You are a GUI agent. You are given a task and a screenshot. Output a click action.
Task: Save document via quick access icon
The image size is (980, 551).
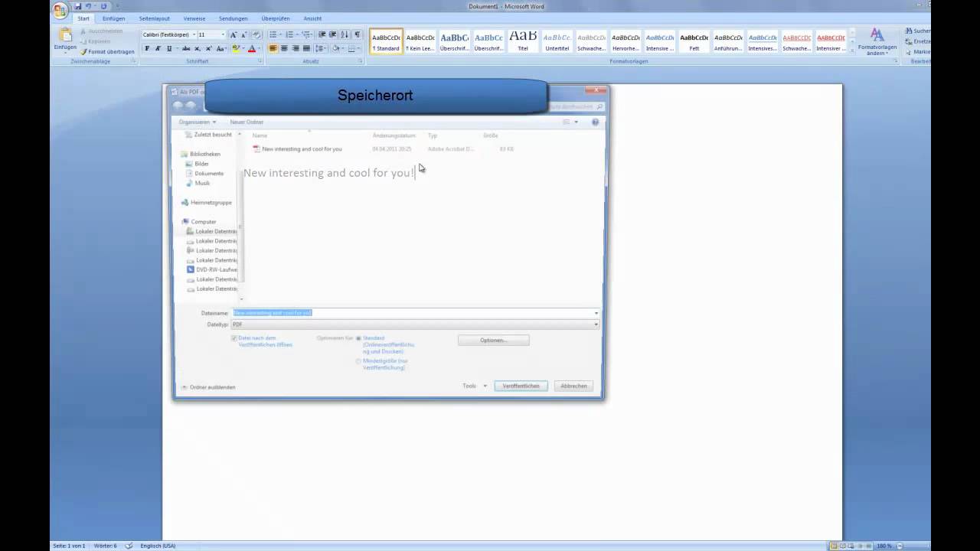pos(78,6)
